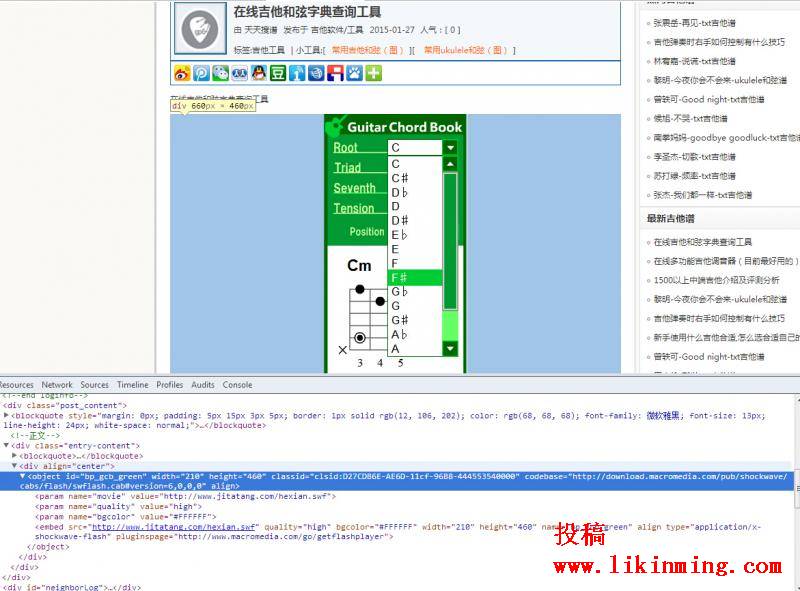Click the blue globe share icon
800x591 pixels.
318,73
